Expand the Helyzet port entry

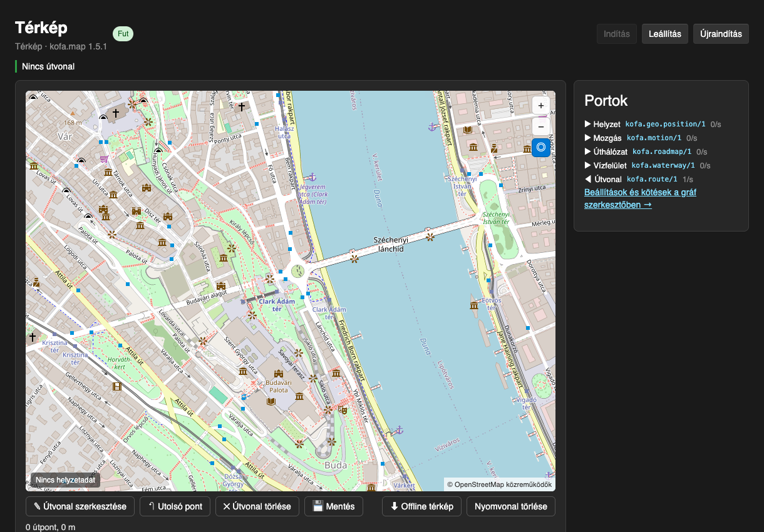653,124
